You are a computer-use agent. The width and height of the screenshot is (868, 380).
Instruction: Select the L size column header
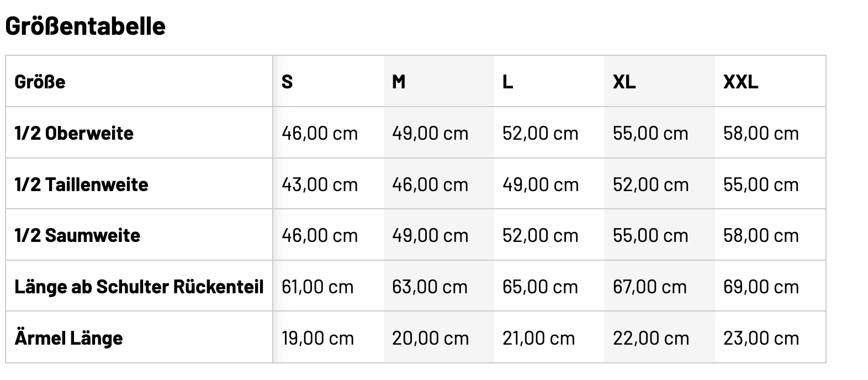(x=507, y=82)
